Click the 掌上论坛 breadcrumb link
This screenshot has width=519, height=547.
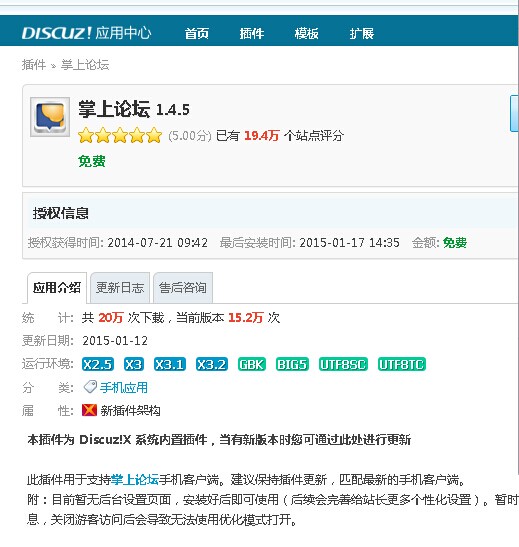(x=85, y=65)
